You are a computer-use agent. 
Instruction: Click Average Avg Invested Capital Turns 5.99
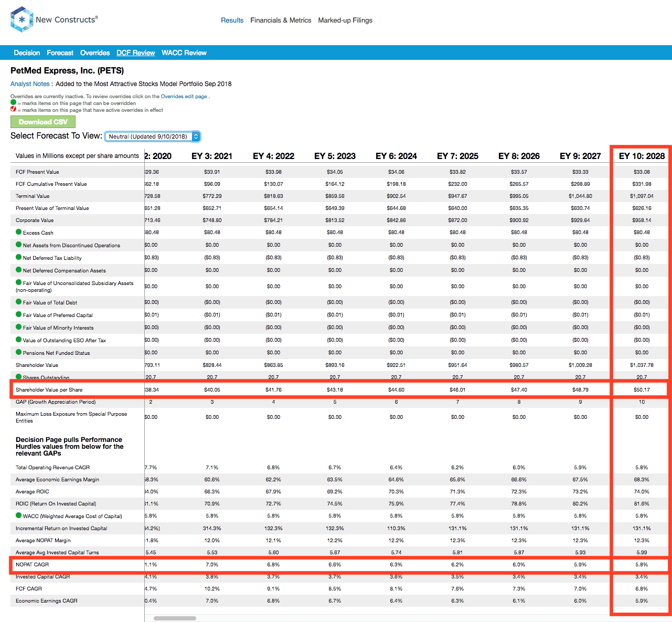pyautogui.click(x=642, y=552)
